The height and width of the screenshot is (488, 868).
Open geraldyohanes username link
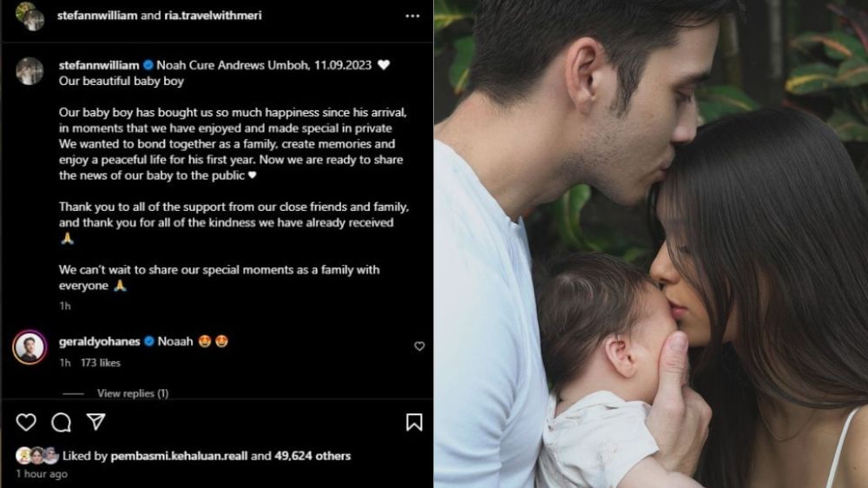(x=100, y=342)
